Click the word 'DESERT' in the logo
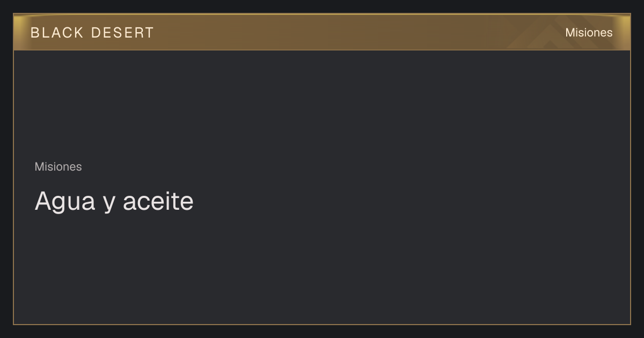644x338 pixels. [122, 33]
